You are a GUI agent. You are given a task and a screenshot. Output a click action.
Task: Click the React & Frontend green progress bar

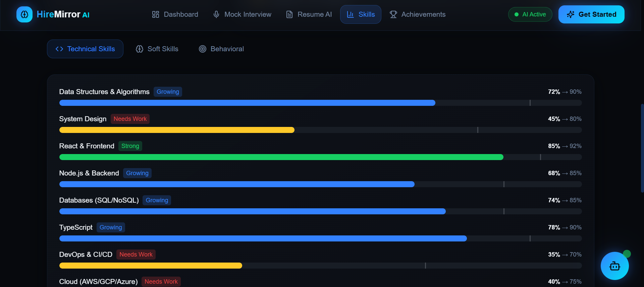point(281,157)
